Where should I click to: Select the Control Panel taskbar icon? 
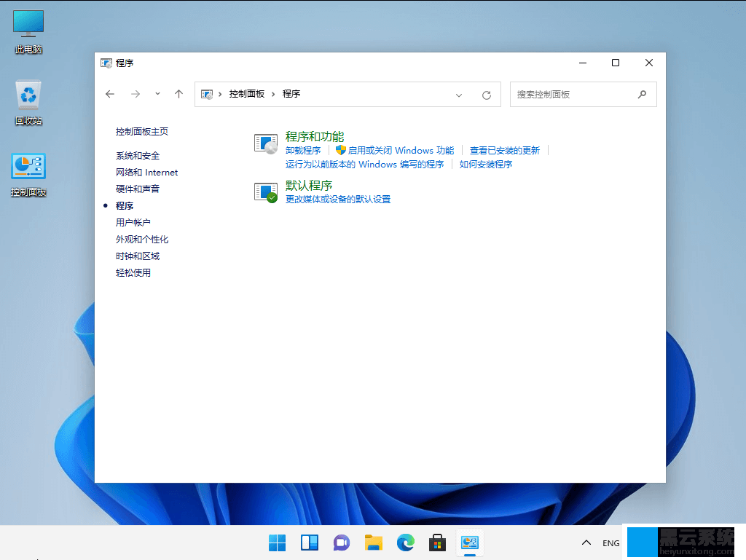click(x=469, y=543)
